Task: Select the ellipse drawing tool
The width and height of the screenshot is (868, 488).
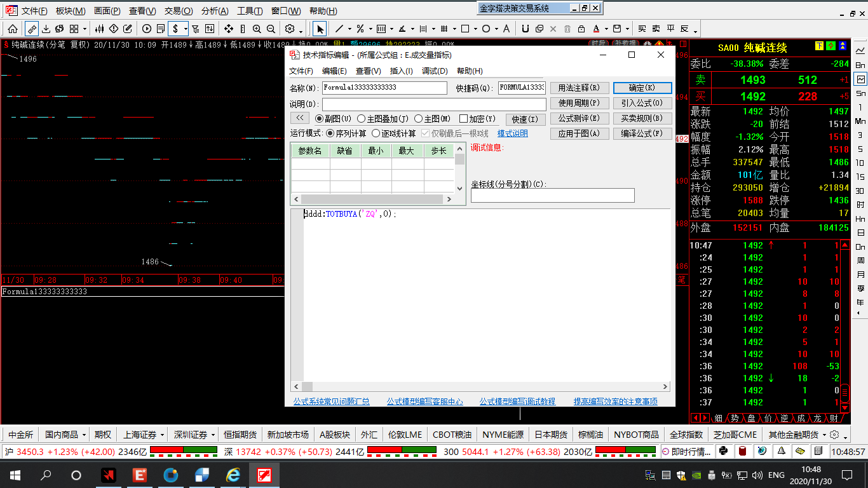Action: click(x=486, y=29)
